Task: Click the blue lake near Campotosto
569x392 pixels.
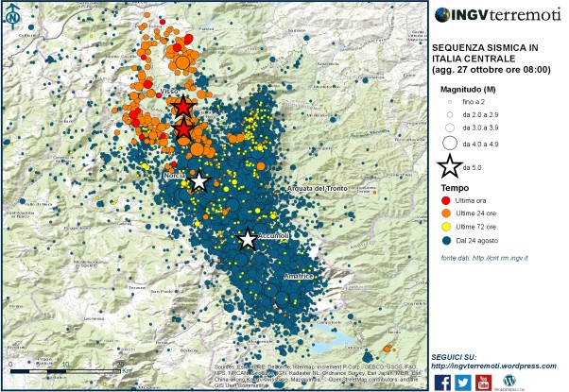Action: coord(332,339)
